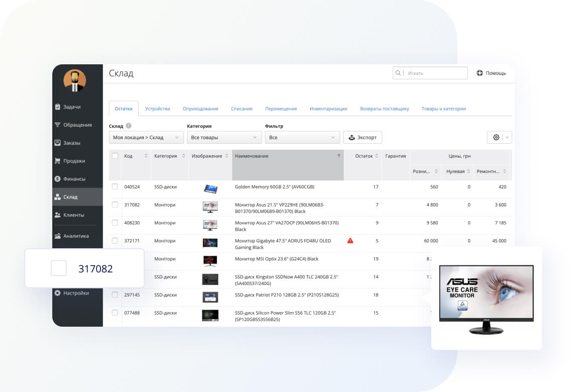Open the Все товары category dropdown
The width and height of the screenshot is (577, 392).
224,138
